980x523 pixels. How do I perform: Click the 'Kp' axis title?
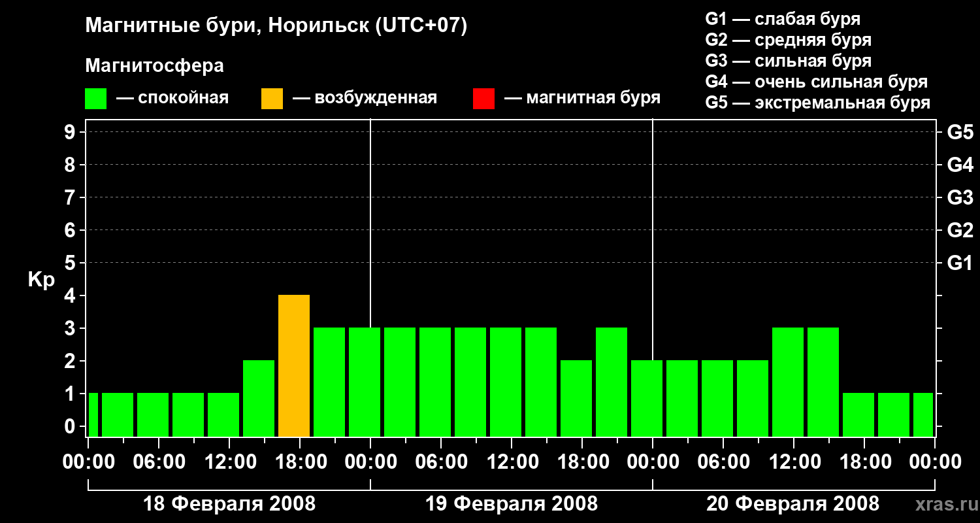(42, 280)
